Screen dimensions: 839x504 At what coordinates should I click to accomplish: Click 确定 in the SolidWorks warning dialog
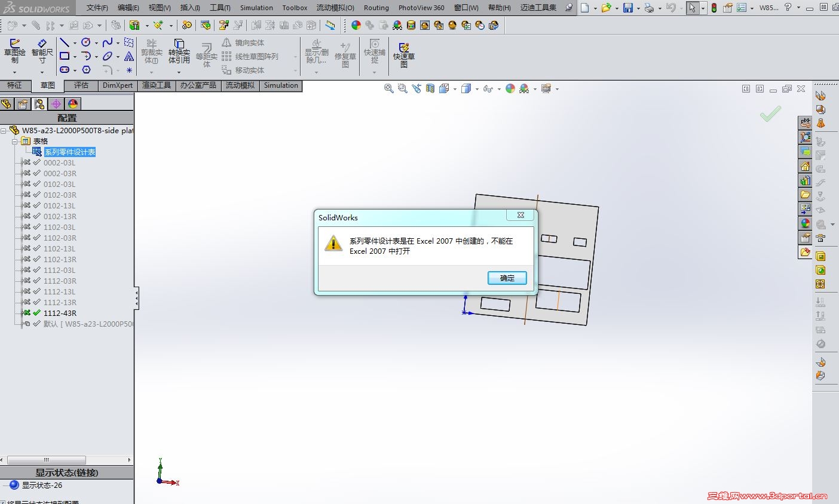(x=507, y=278)
